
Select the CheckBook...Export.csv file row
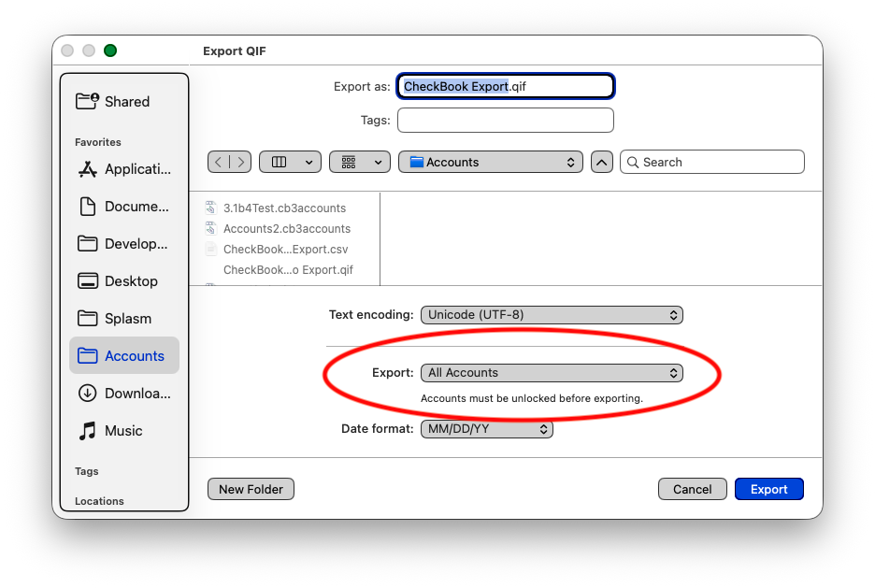pyautogui.click(x=285, y=250)
